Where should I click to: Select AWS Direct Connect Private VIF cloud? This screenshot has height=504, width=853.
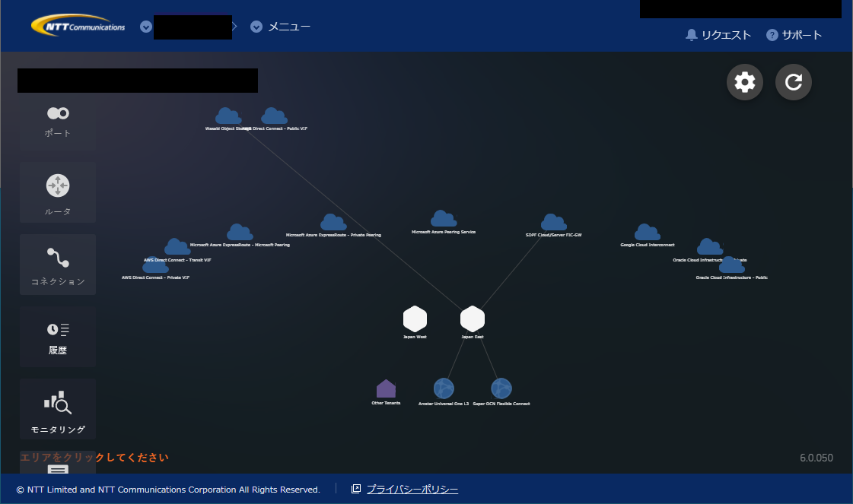click(155, 265)
